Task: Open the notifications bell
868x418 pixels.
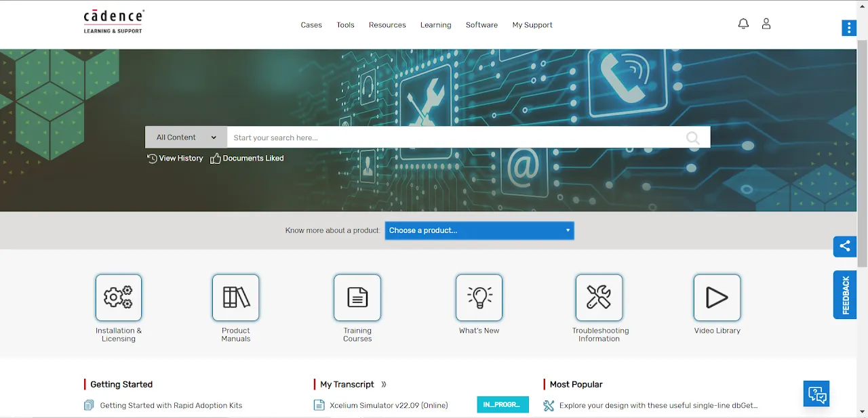Action: coord(743,24)
